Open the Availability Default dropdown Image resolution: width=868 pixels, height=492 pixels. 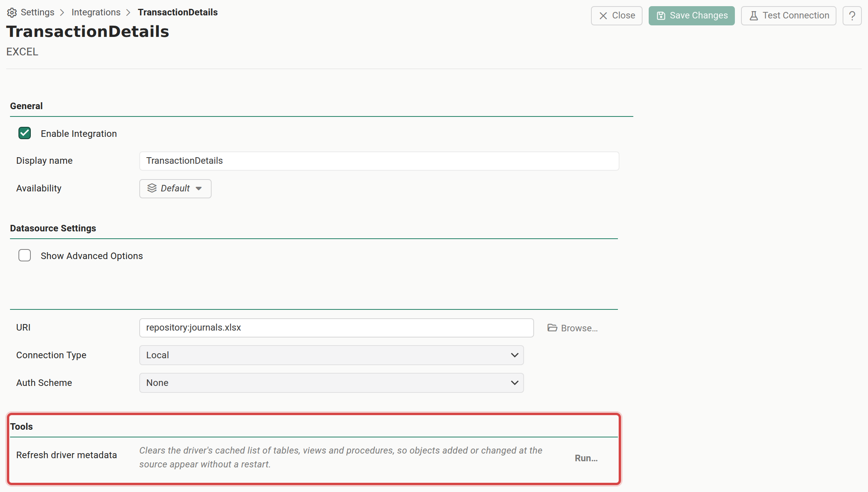coord(175,189)
